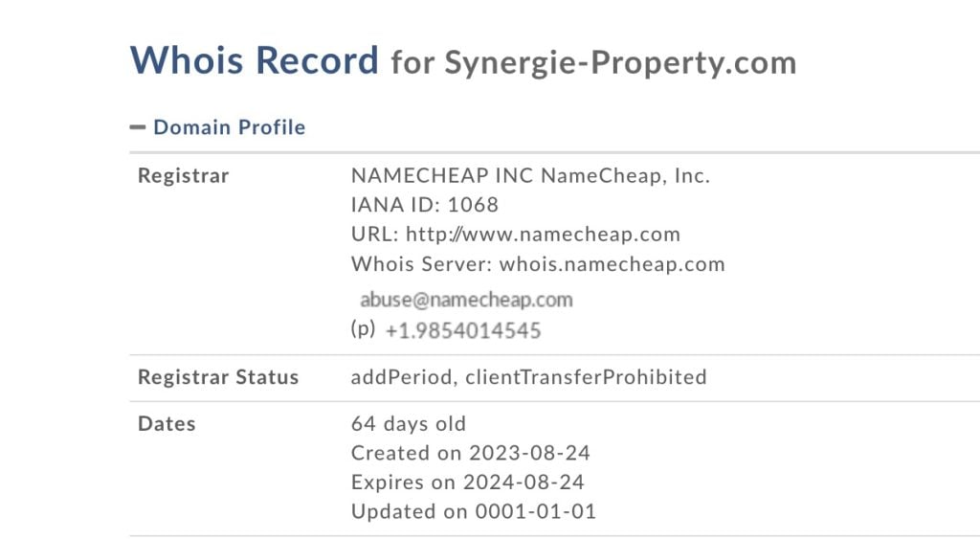Click the abuse@namecheap.com email address
980x539 pixels.
click(466, 300)
